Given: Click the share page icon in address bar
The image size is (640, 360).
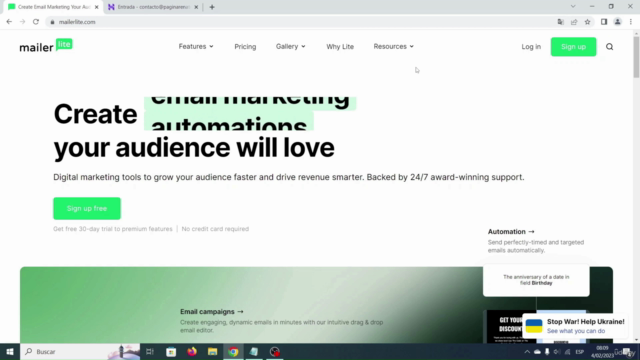Looking at the screenshot, I should (574, 22).
